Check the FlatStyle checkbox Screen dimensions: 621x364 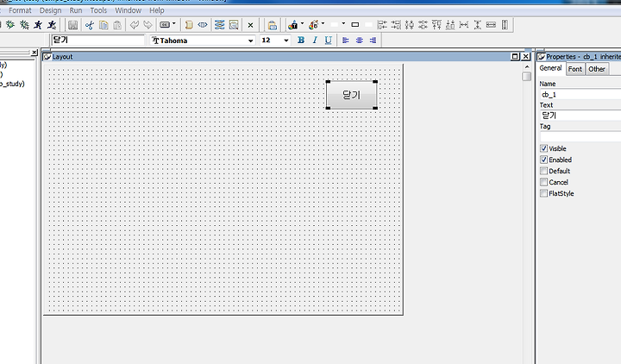click(543, 193)
